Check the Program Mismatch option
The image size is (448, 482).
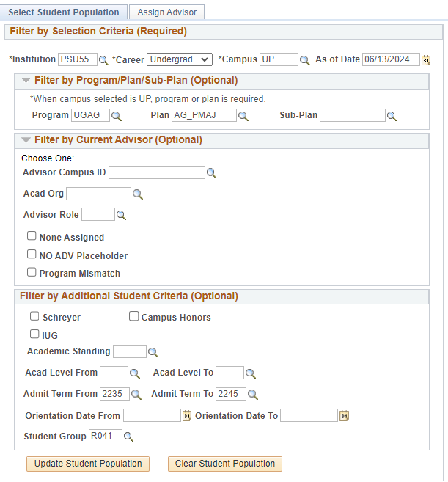(x=32, y=272)
